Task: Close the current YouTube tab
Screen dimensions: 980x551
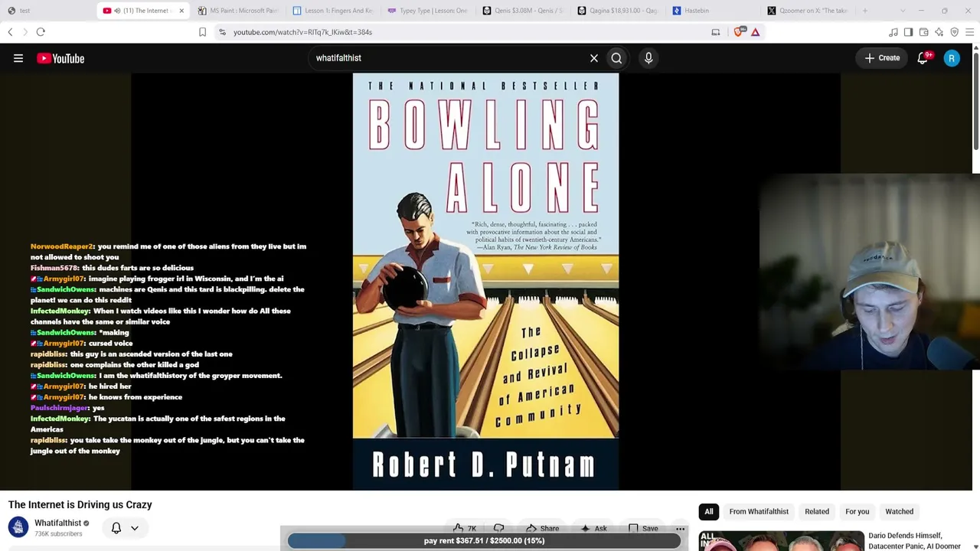Action: [x=181, y=11]
